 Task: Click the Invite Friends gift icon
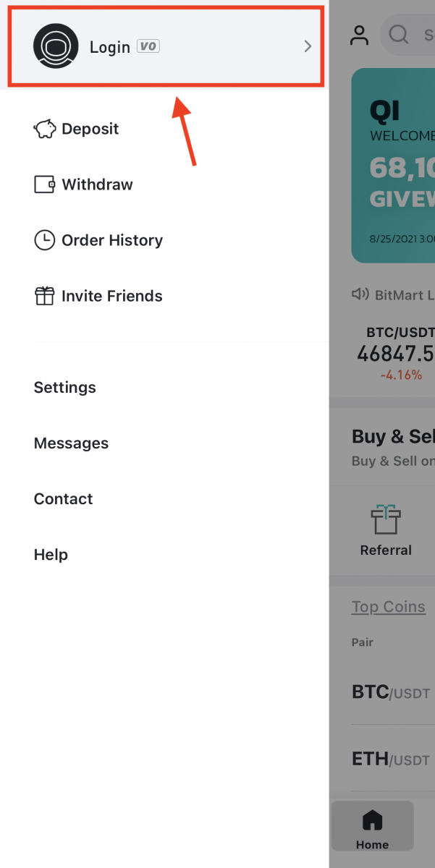point(45,296)
